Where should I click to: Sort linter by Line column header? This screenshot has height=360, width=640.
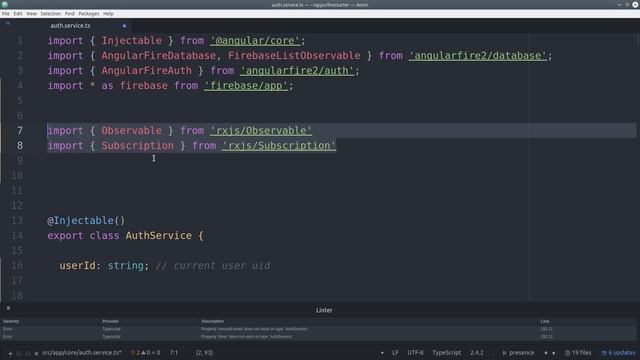coord(545,321)
